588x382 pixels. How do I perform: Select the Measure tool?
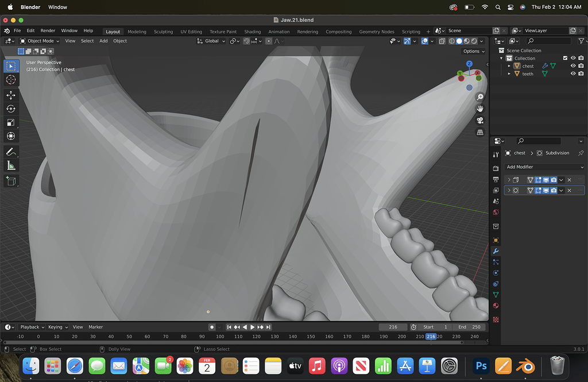[x=11, y=165]
